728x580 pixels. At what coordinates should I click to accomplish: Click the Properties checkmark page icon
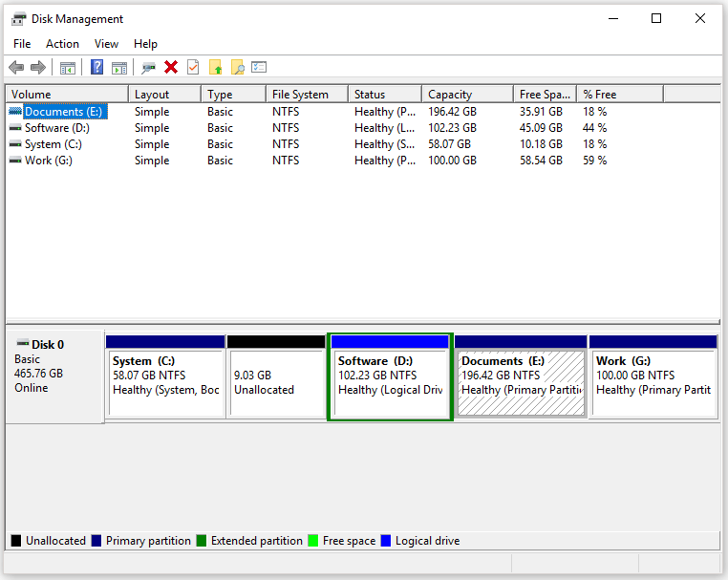click(193, 67)
